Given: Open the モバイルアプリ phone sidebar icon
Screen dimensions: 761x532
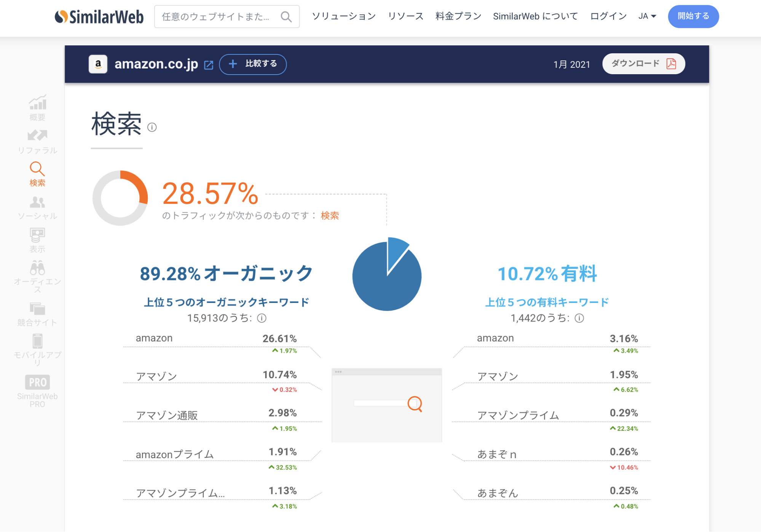Looking at the screenshot, I should [x=37, y=341].
